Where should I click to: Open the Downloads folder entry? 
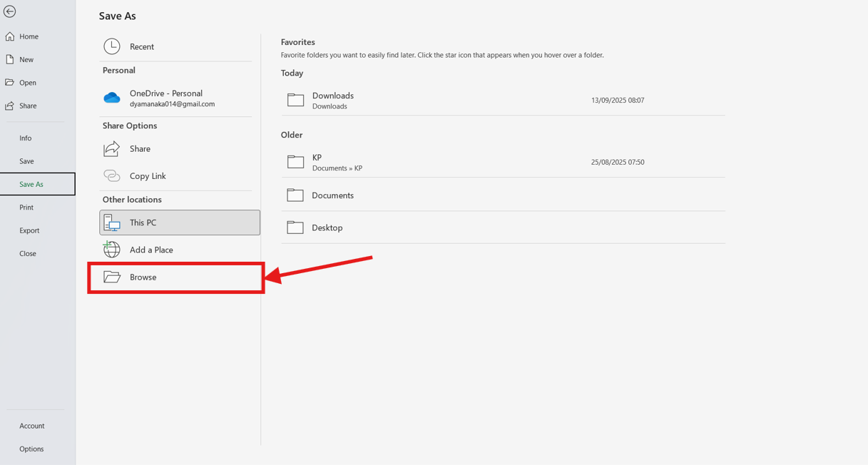click(x=333, y=100)
